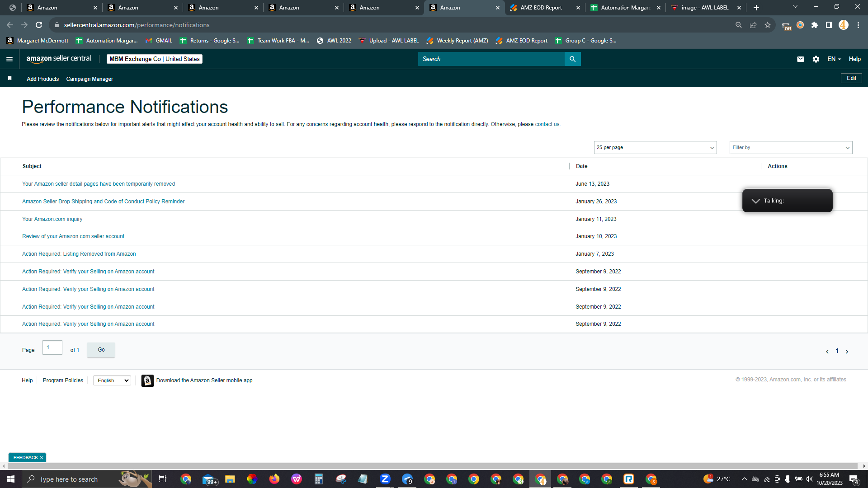Open 'Your Amazon seller detail pages' notification
Viewport: 868px width, 488px height.
pyautogui.click(x=99, y=184)
